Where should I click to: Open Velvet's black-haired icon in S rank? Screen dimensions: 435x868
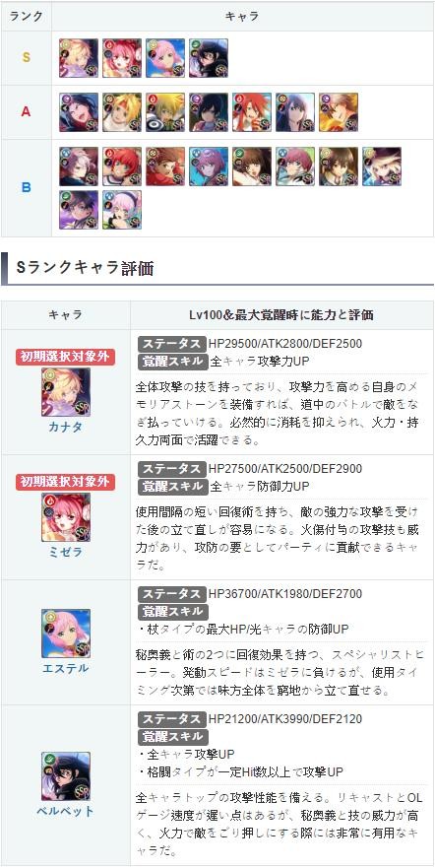tap(209, 58)
